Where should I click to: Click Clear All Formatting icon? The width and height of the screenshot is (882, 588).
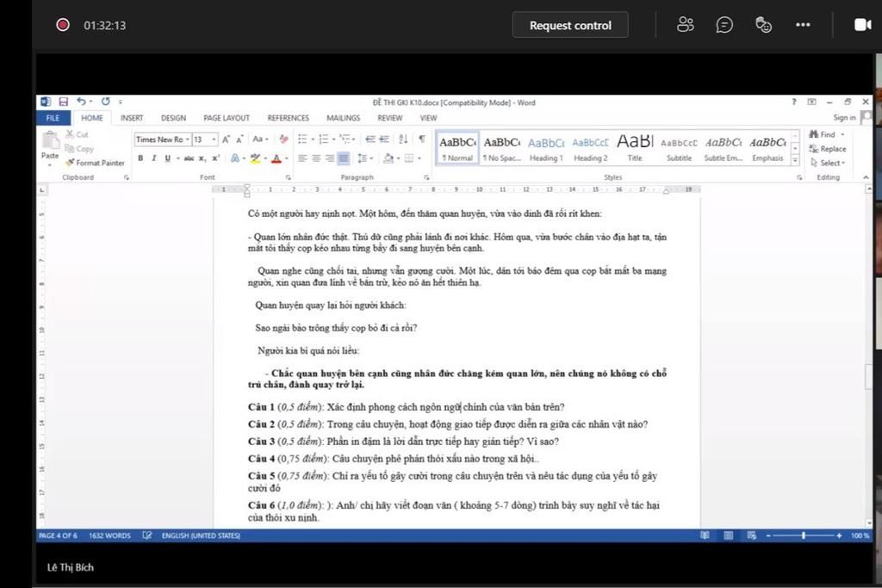click(283, 139)
